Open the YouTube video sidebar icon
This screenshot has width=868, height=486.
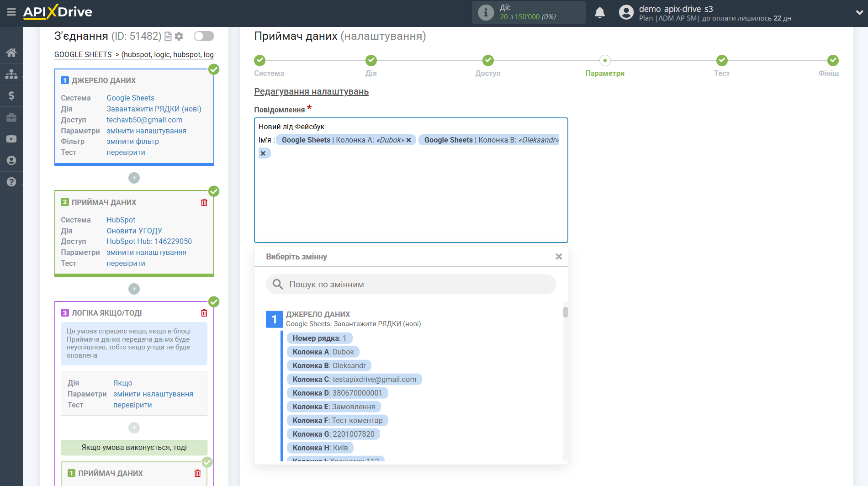click(x=11, y=139)
